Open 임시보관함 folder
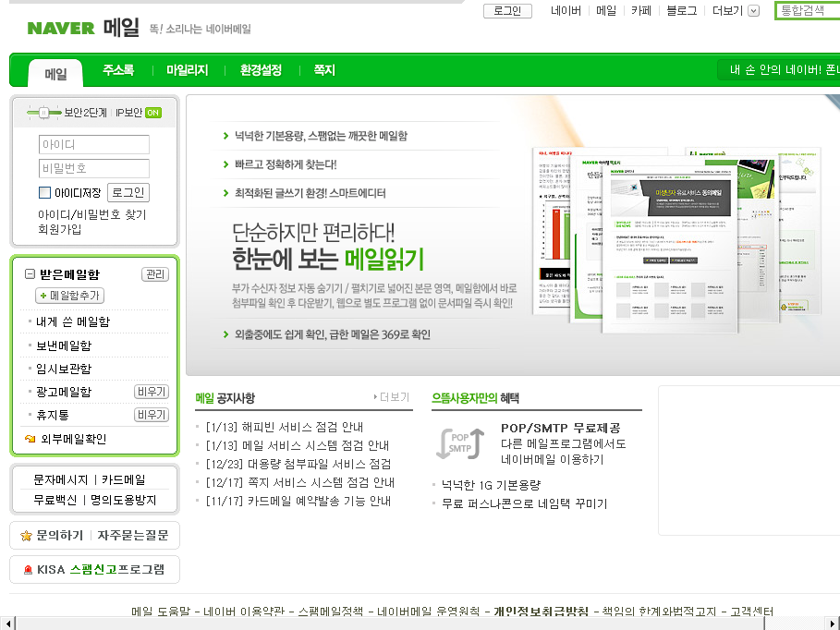The image size is (840, 630). coord(64,369)
